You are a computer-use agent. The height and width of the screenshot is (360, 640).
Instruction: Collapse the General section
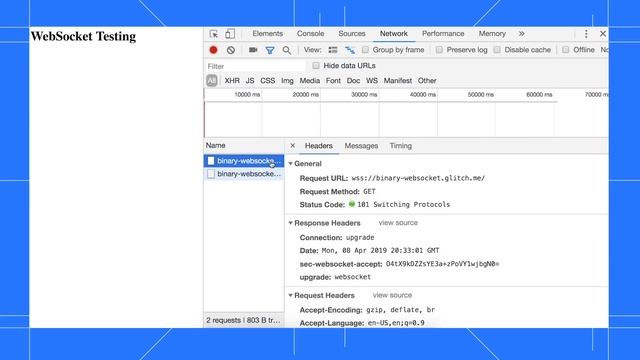pyautogui.click(x=291, y=164)
